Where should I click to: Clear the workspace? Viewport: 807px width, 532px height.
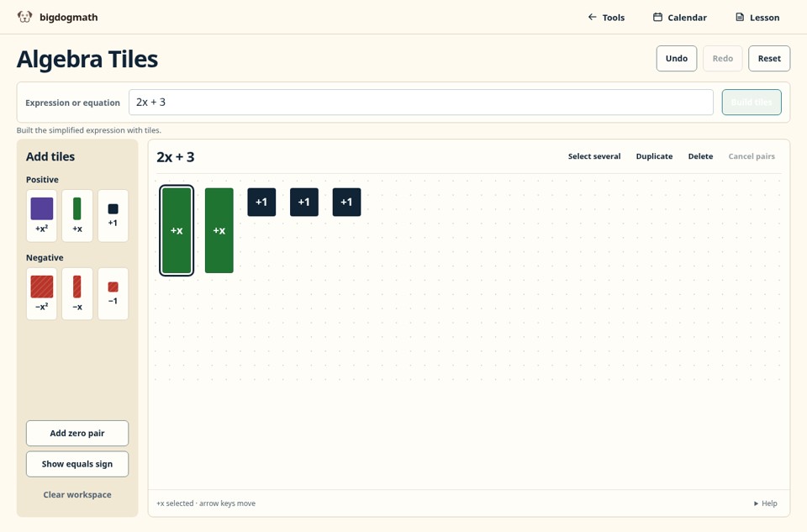coord(77,494)
